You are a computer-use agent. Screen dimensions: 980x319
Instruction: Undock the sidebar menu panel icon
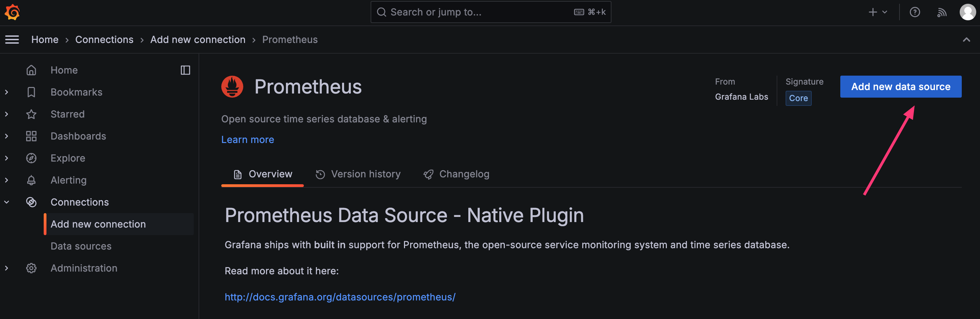pos(185,70)
